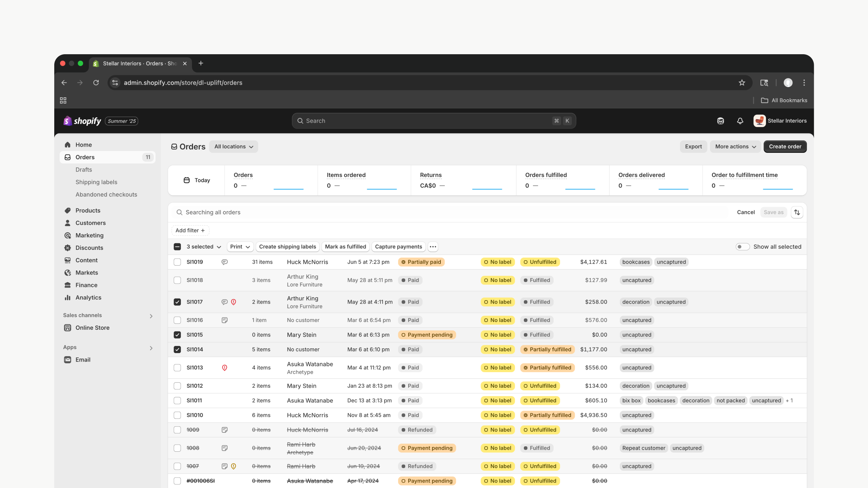Open the Sidekick assistant icon in header

click(x=721, y=121)
